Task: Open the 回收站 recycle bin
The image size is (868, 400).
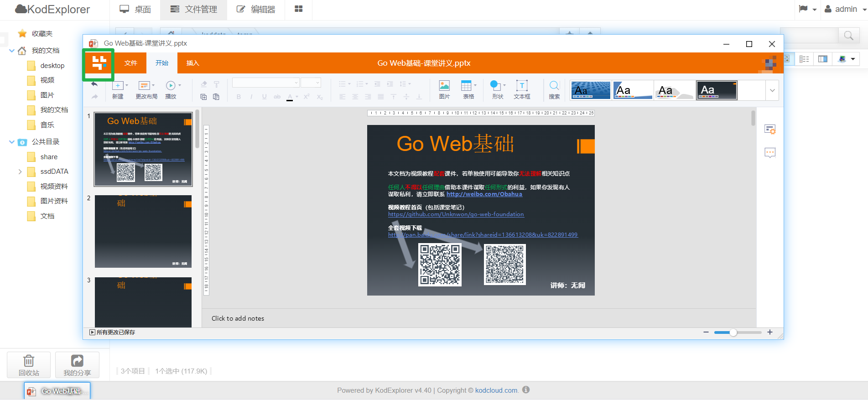Action: 29,365
